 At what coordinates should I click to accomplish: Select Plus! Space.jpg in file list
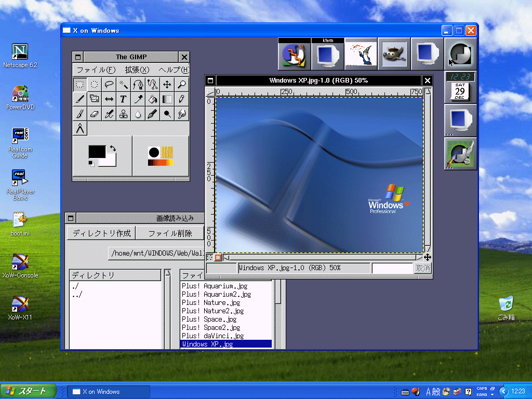point(226,320)
